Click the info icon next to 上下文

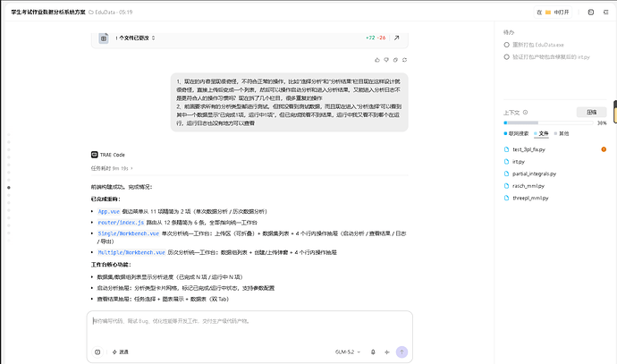pyautogui.click(x=525, y=112)
